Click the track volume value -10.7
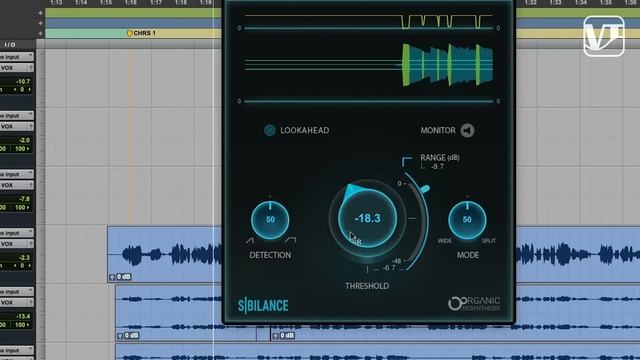640x360 pixels. click(22, 82)
